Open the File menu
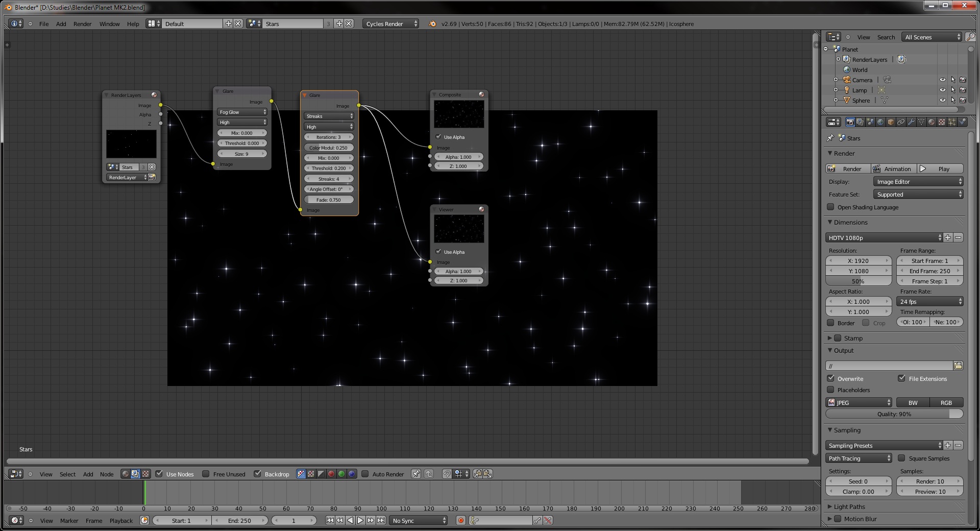Screen dimensions: 980x531 (44, 23)
